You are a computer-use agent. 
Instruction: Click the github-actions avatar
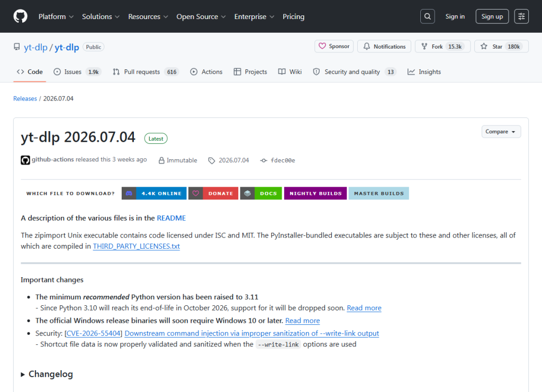pyautogui.click(x=25, y=160)
